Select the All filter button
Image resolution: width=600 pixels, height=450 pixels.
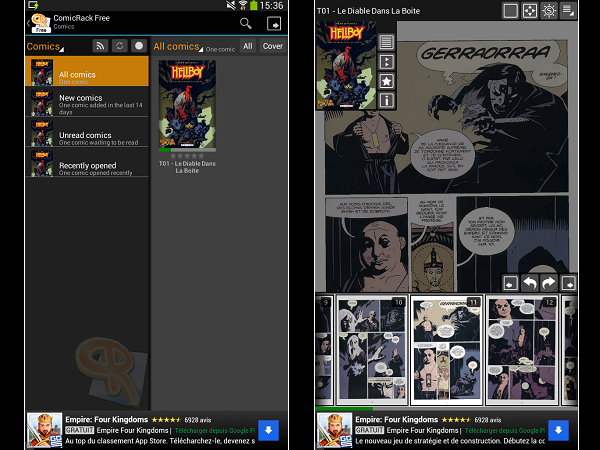point(248,46)
